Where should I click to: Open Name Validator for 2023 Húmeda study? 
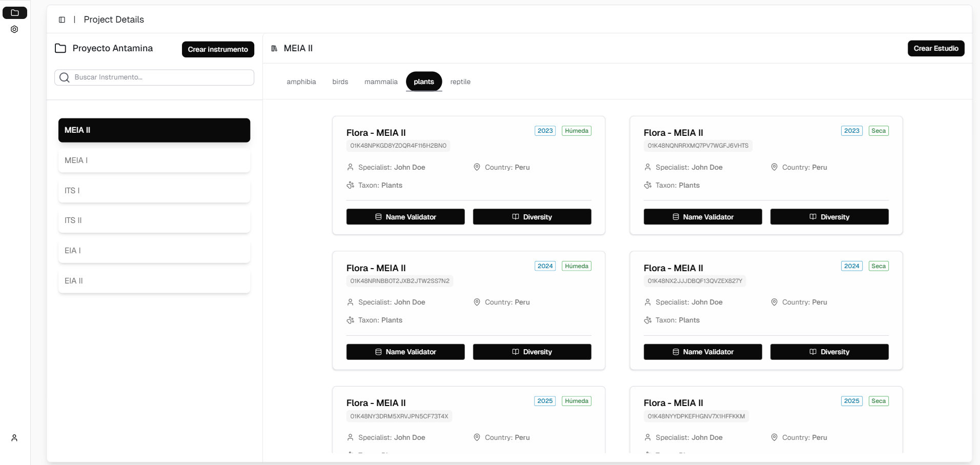pos(405,217)
